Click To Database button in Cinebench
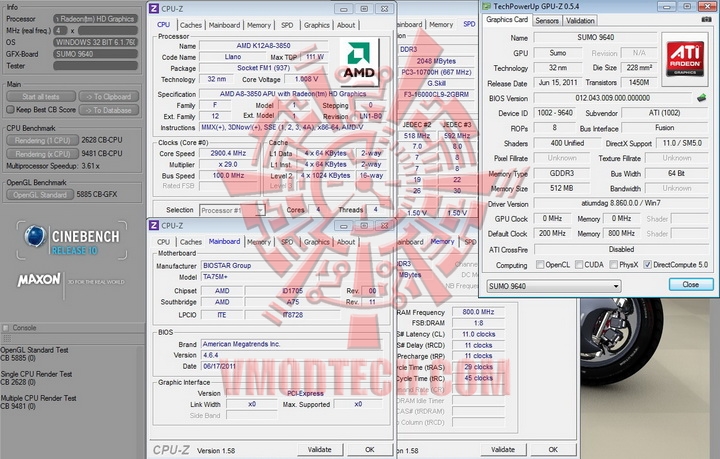The image size is (720, 459). pyautogui.click(x=108, y=110)
